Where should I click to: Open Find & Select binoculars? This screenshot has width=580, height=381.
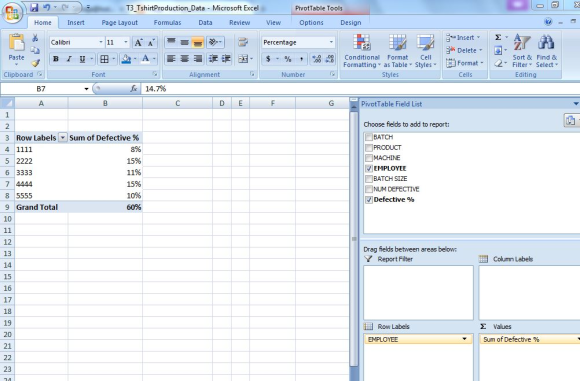pyautogui.click(x=546, y=51)
